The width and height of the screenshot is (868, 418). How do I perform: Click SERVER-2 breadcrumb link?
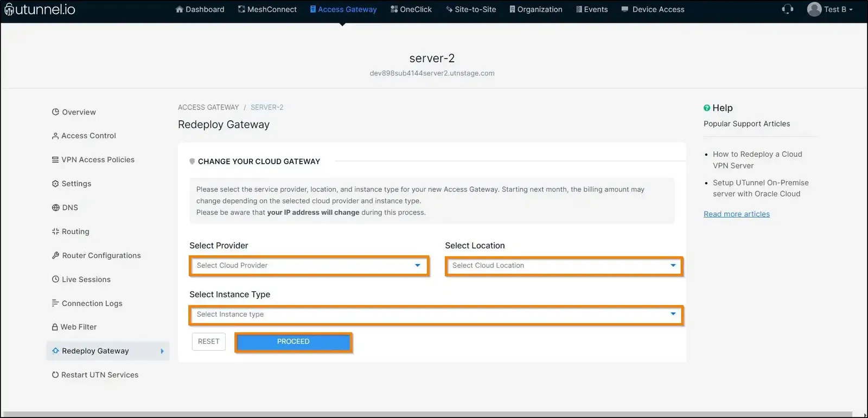point(267,107)
